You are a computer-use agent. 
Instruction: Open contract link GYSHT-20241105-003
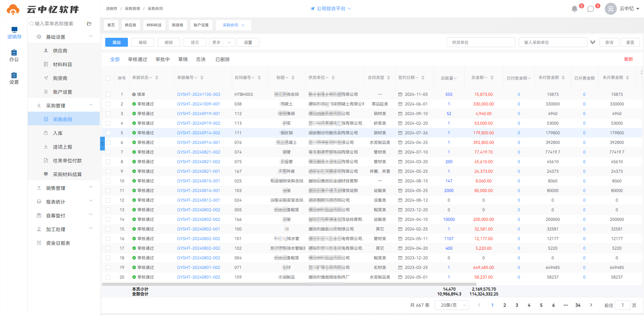point(199,94)
